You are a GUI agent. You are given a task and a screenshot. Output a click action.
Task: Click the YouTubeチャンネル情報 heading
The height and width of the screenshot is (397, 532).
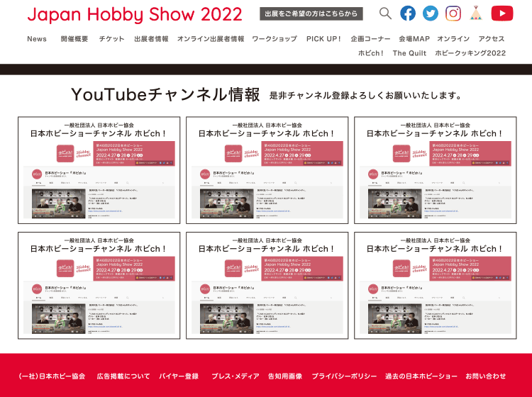165,94
